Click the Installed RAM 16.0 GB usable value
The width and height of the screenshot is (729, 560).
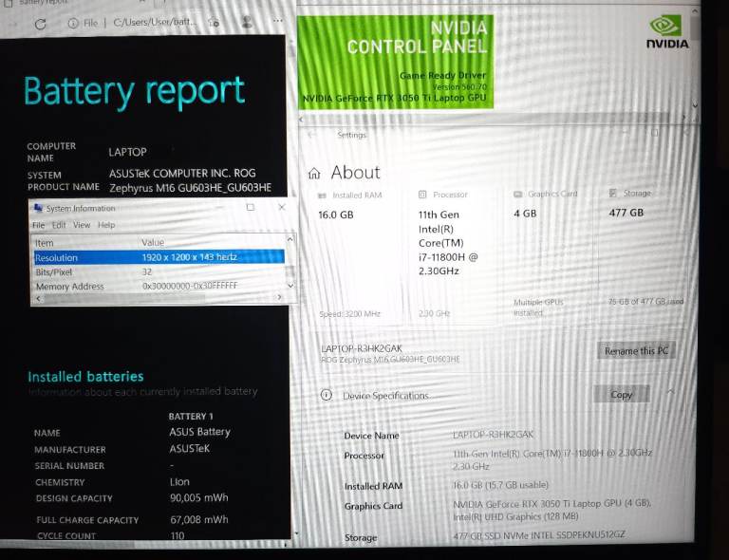coord(500,485)
